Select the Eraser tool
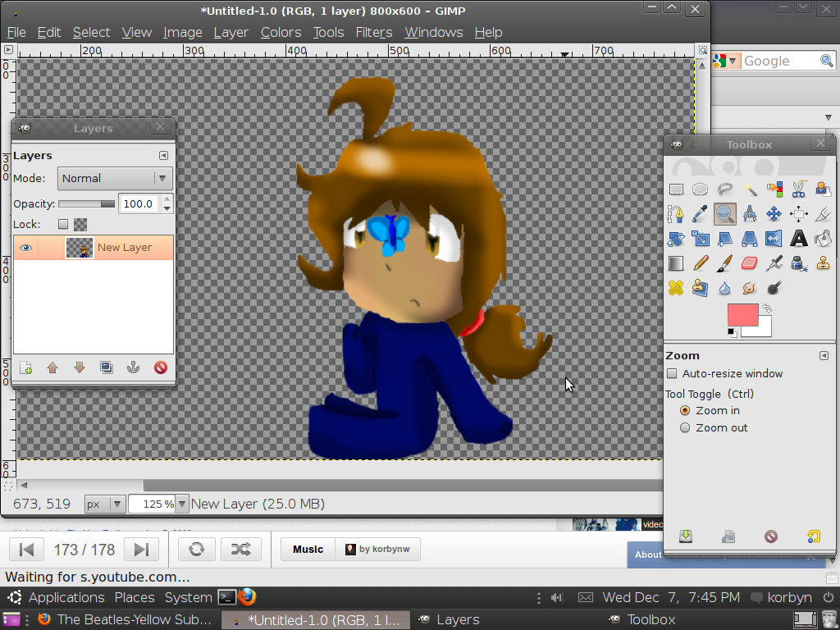This screenshot has height=630, width=840. coord(750,263)
